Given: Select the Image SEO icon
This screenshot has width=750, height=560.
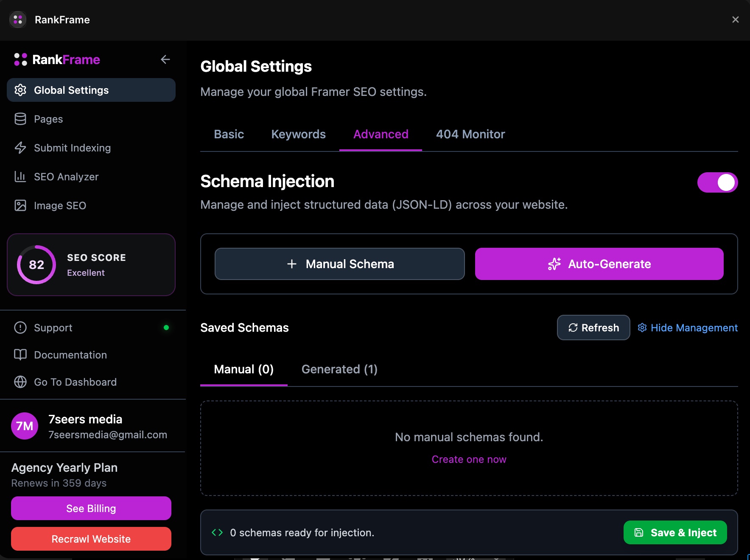Looking at the screenshot, I should coord(20,205).
